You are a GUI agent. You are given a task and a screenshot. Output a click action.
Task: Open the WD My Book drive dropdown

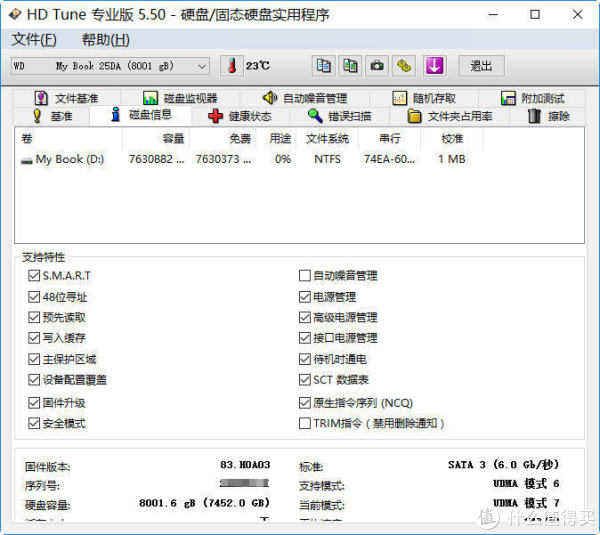coord(110,66)
